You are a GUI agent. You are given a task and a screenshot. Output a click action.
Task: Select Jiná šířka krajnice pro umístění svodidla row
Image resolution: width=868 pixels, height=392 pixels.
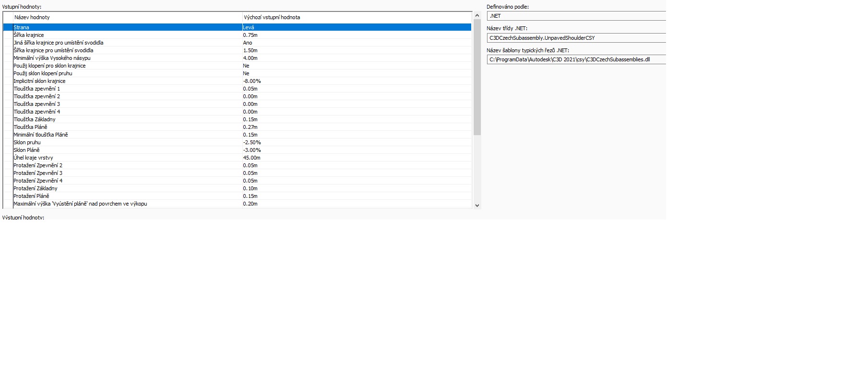(x=59, y=43)
